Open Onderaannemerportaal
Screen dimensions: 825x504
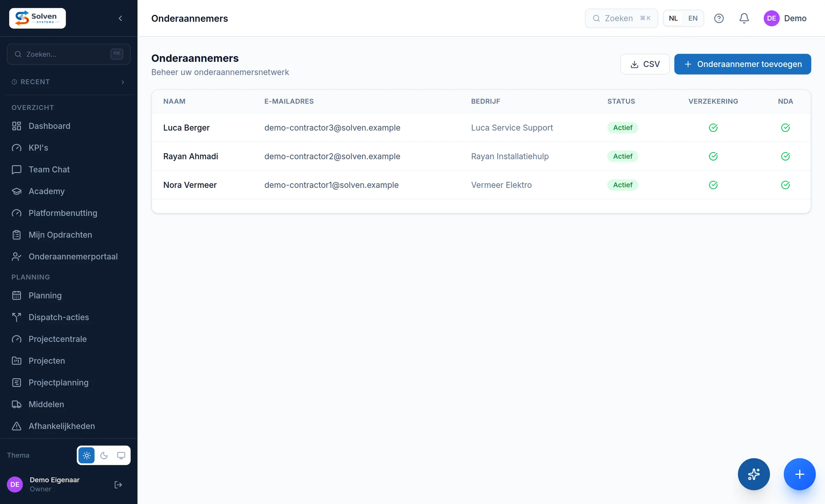pos(69,257)
